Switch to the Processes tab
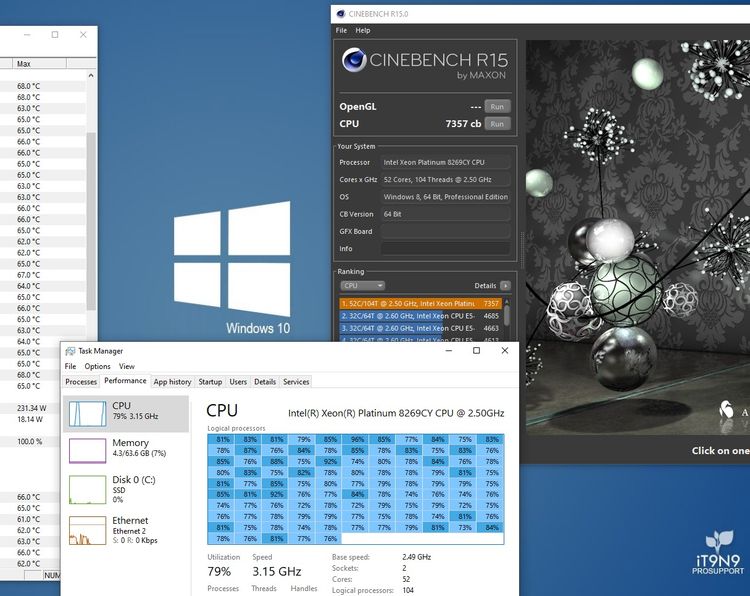The width and height of the screenshot is (750, 596). [x=81, y=382]
